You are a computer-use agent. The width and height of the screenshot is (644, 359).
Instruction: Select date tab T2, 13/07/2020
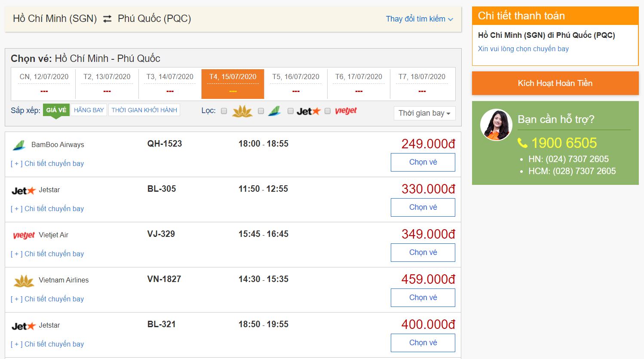point(107,83)
